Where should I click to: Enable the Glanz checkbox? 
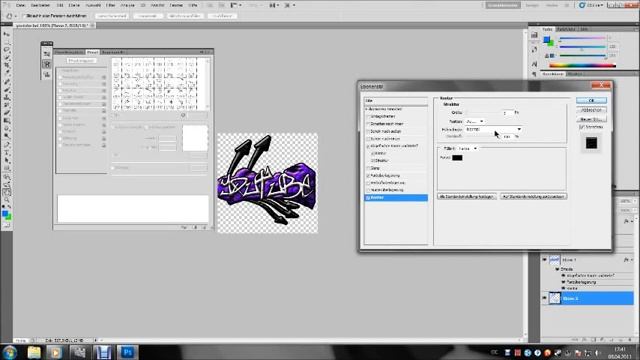pos(368,168)
